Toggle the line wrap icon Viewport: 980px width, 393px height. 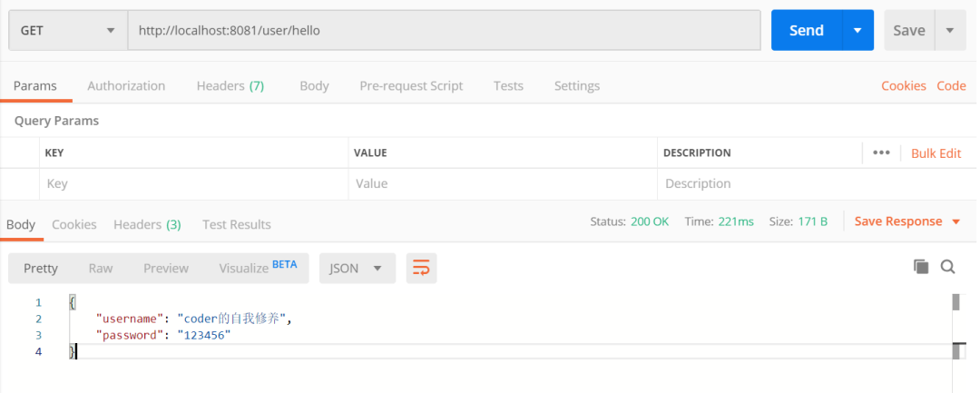pos(421,268)
